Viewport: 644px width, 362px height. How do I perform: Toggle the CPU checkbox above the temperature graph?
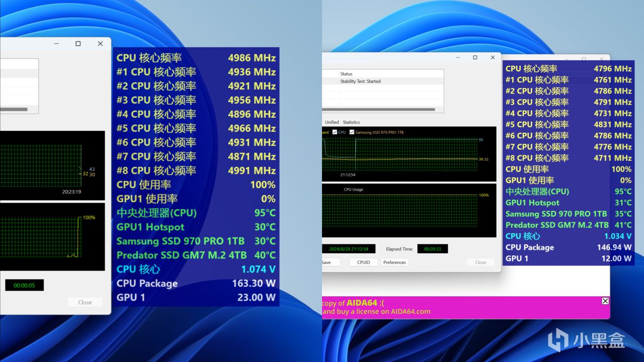pos(335,132)
